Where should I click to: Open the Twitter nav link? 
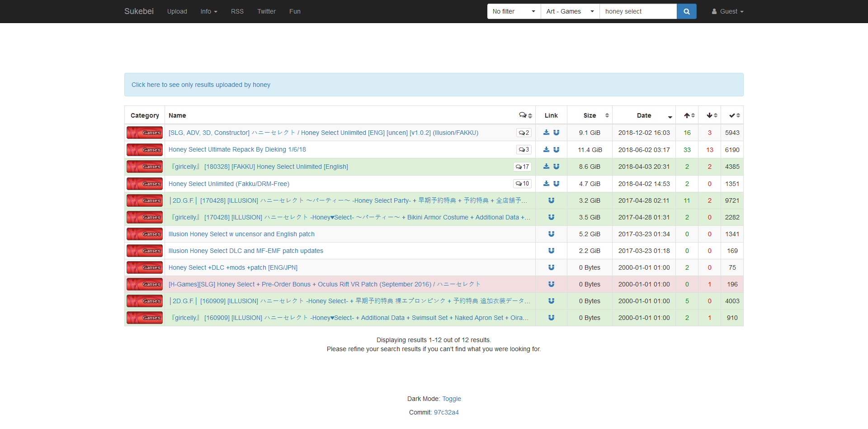coord(266,11)
